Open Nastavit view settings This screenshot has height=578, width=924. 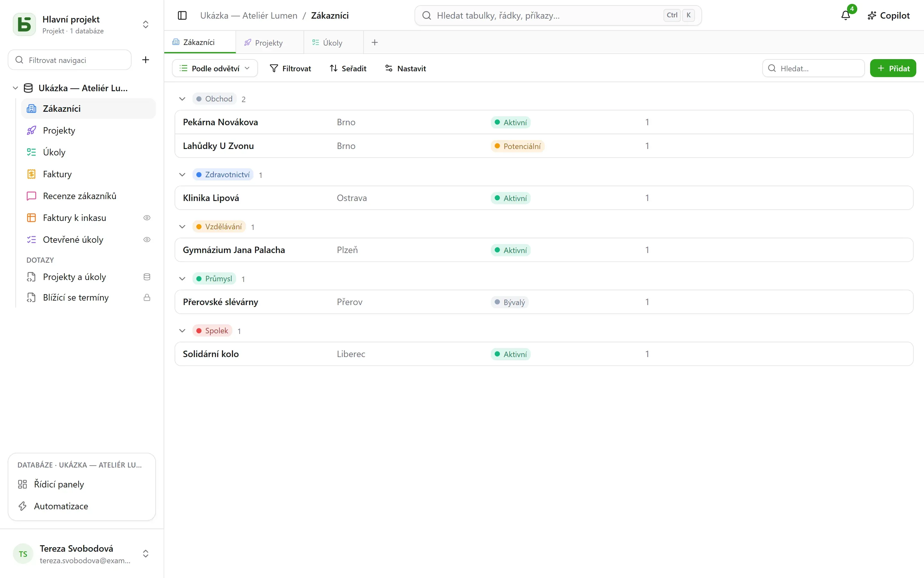(406, 68)
